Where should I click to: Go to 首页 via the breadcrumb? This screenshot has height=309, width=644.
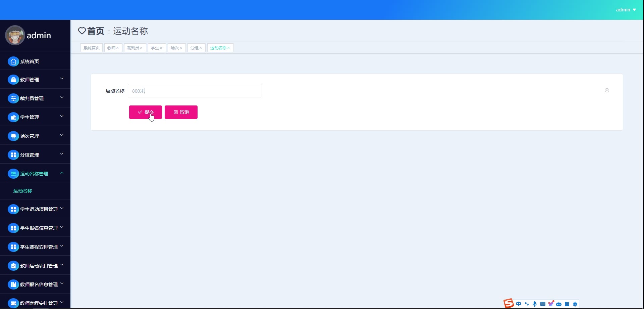click(96, 31)
